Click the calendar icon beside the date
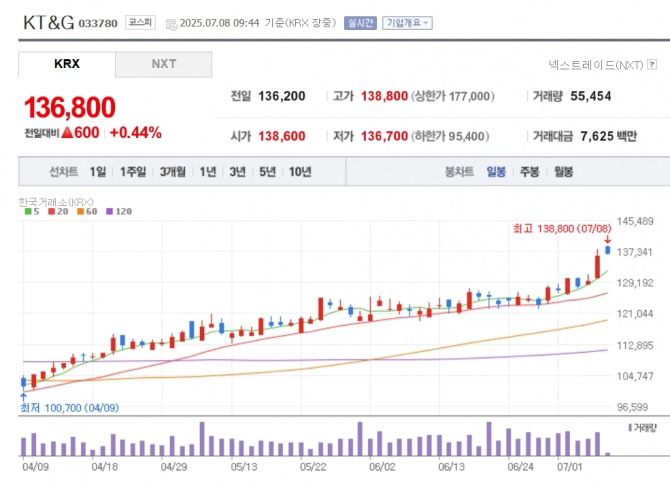670x486 pixels. coord(169,23)
